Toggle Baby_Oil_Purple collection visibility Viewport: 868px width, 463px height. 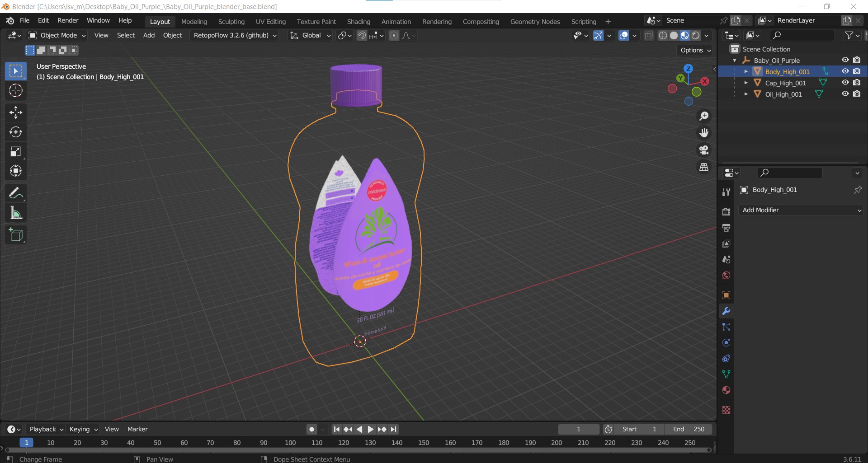[845, 60]
